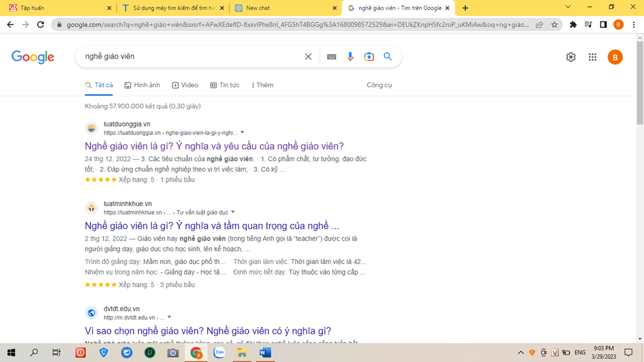The width and height of the screenshot is (644, 362).
Task: Click the Google logo to return home
Action: tap(32, 57)
